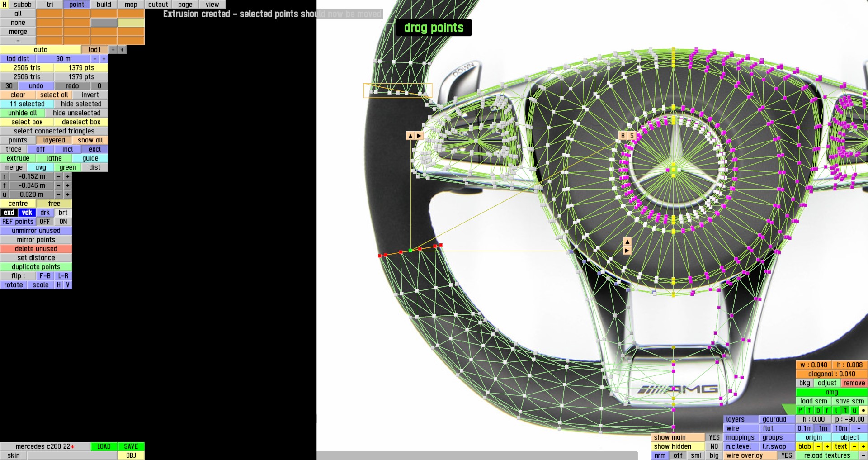This screenshot has height=460, width=868.
Task: Open the tri tab
Action: [50, 5]
